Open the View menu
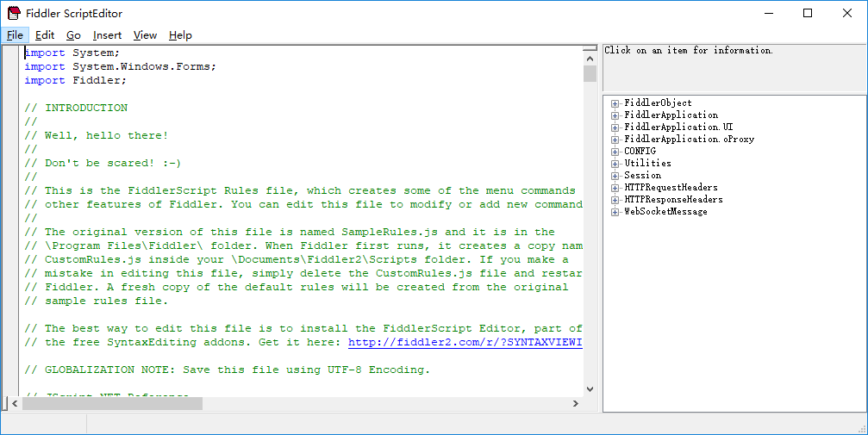The width and height of the screenshot is (868, 435). [145, 35]
